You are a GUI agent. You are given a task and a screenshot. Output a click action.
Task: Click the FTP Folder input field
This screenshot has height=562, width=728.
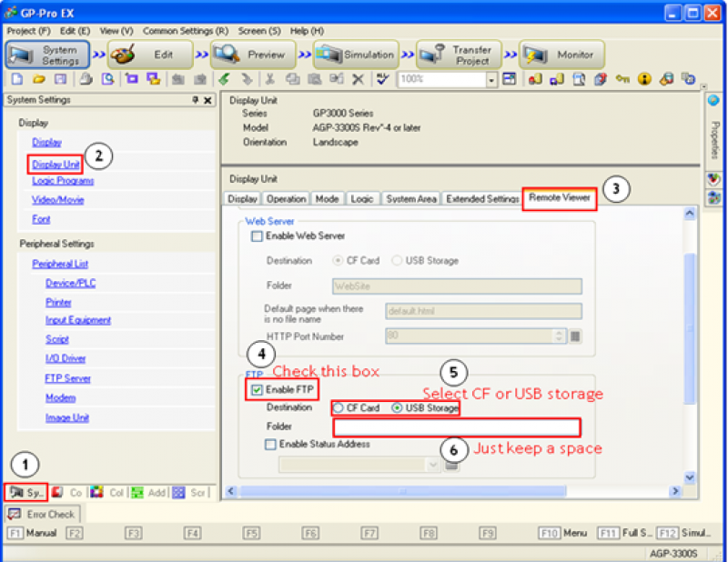[x=457, y=427]
